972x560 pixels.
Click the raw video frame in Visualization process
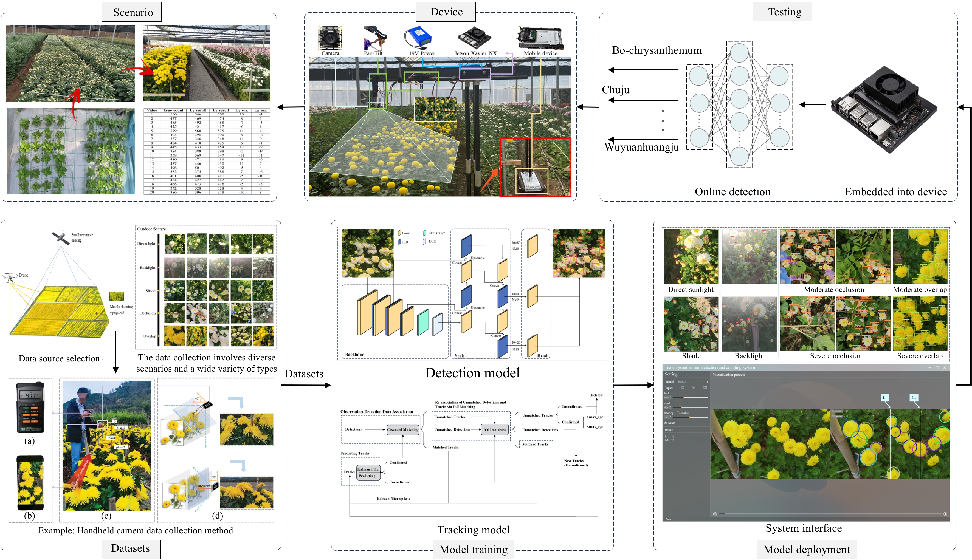pos(770,444)
